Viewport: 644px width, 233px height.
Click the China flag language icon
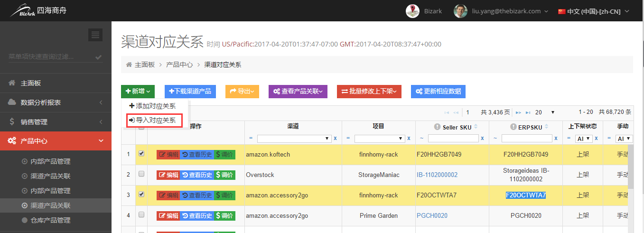click(562, 11)
